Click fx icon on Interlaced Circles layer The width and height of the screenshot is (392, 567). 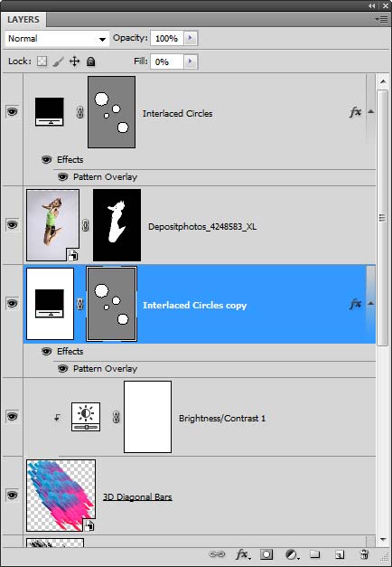[x=356, y=112]
